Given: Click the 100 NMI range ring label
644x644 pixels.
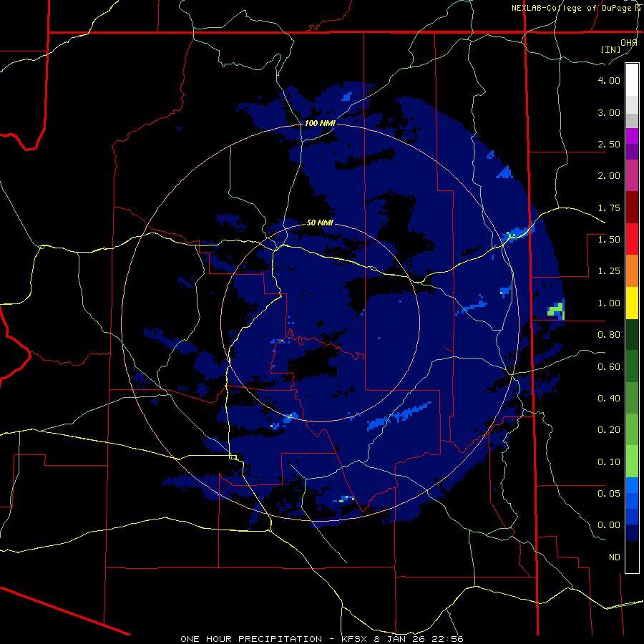Looking at the screenshot, I should pyautogui.click(x=320, y=123).
